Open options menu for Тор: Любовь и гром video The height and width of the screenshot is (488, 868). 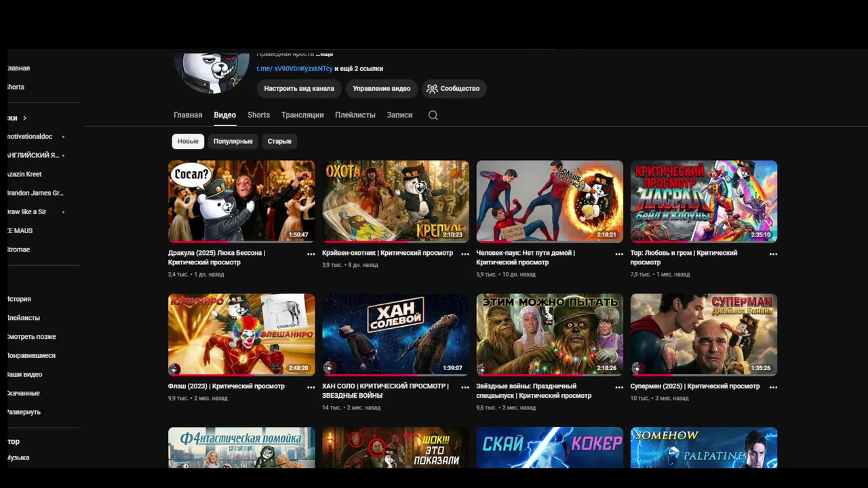(x=773, y=254)
